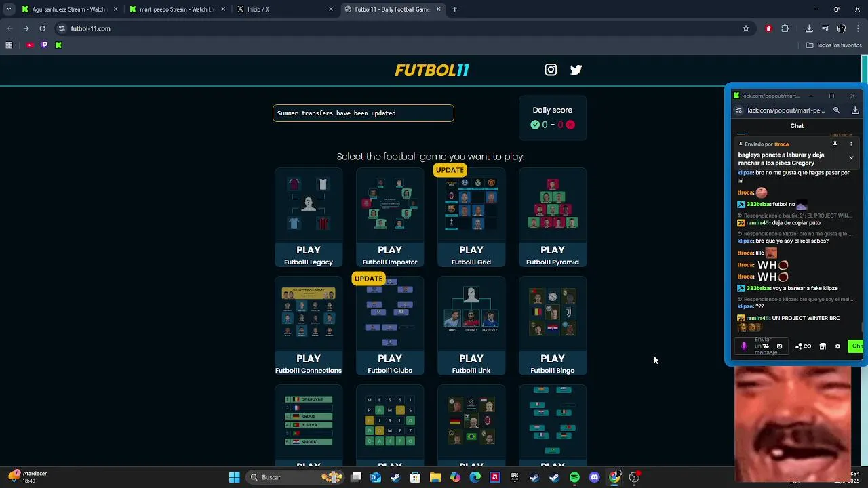Open the Futbol11 Instagram page
Image resolution: width=868 pixels, height=488 pixels.
tap(551, 70)
